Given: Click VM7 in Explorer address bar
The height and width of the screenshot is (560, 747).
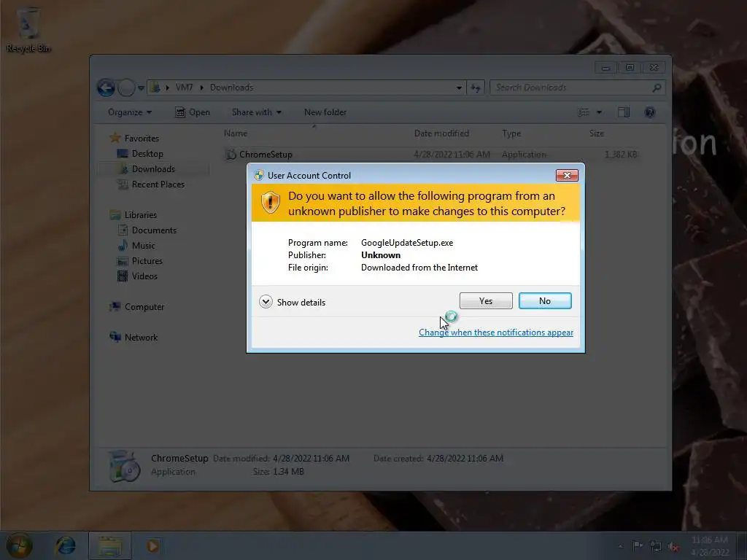Looking at the screenshot, I should click(184, 87).
